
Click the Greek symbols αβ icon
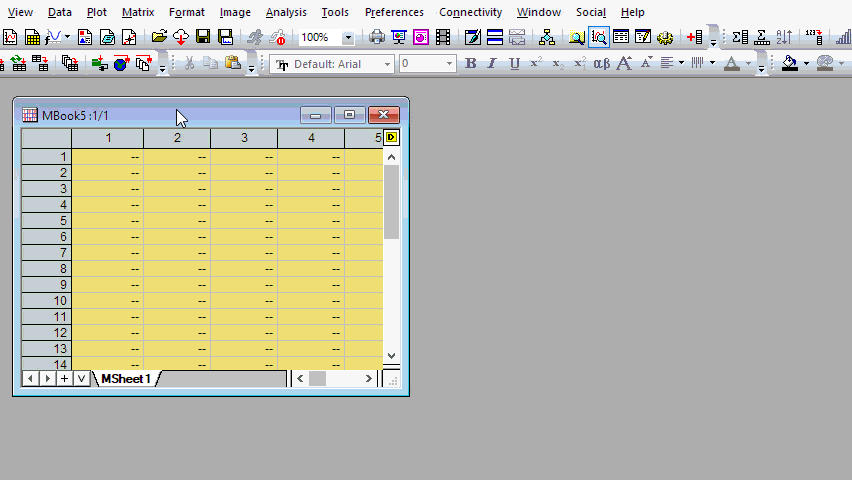pyautogui.click(x=601, y=64)
